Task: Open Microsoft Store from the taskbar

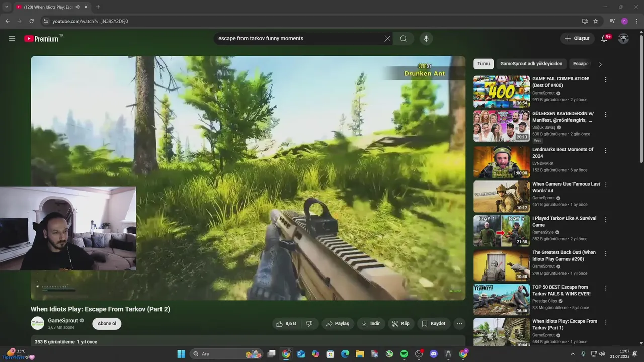Action: click(330, 354)
